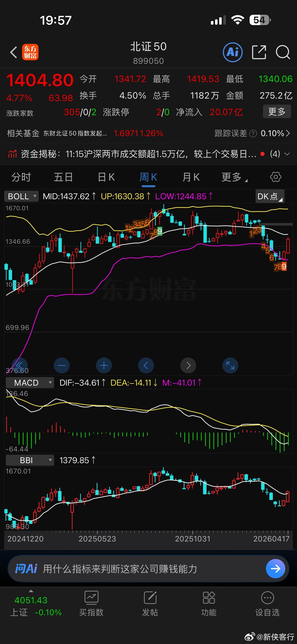The height and width of the screenshot is (644, 297).
Task: Jump to earliest data double-arrow icon
Action: pos(20,366)
